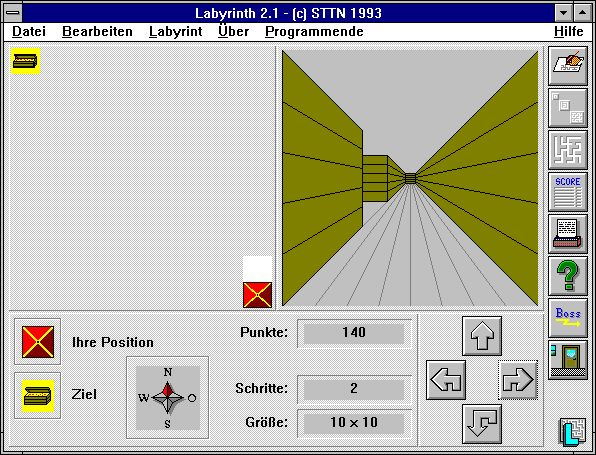Click the compass rose

click(x=168, y=398)
